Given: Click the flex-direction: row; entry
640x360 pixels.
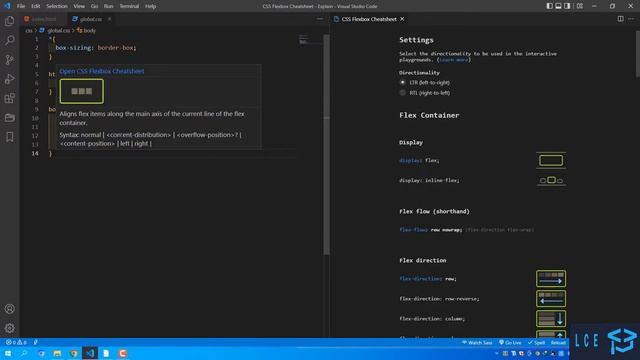Looking at the screenshot, I should [428, 279].
